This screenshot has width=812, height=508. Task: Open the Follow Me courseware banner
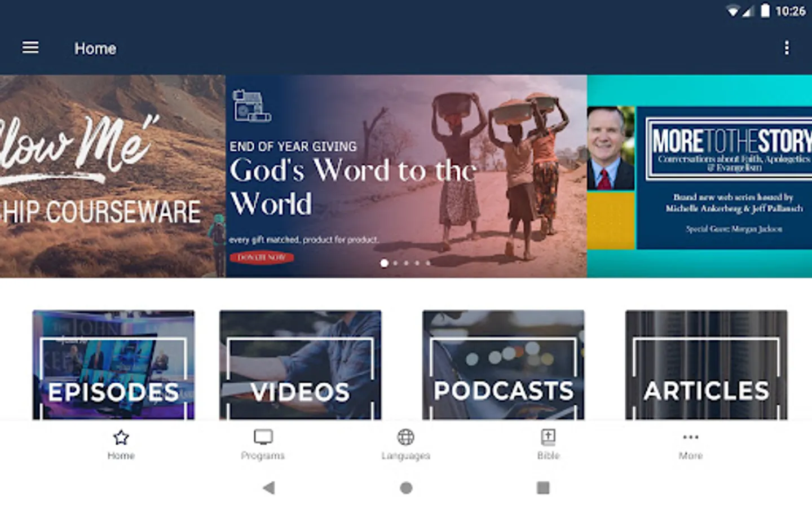tap(113, 176)
